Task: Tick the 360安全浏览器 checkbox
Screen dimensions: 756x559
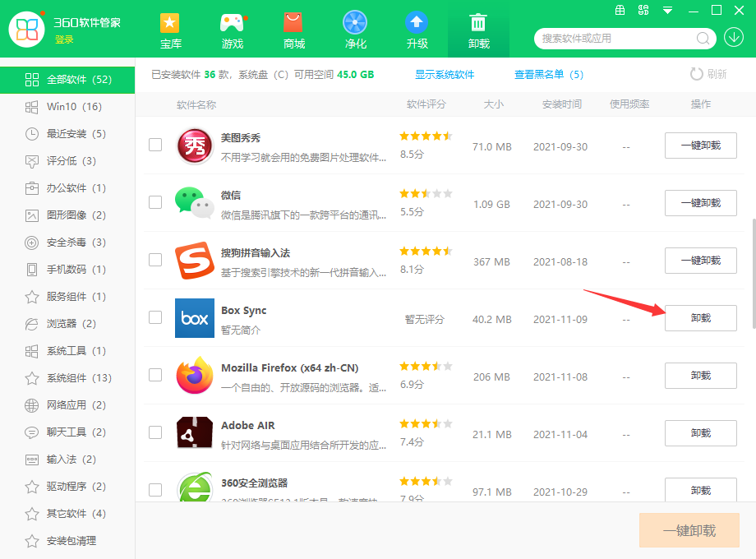Action: tap(155, 490)
